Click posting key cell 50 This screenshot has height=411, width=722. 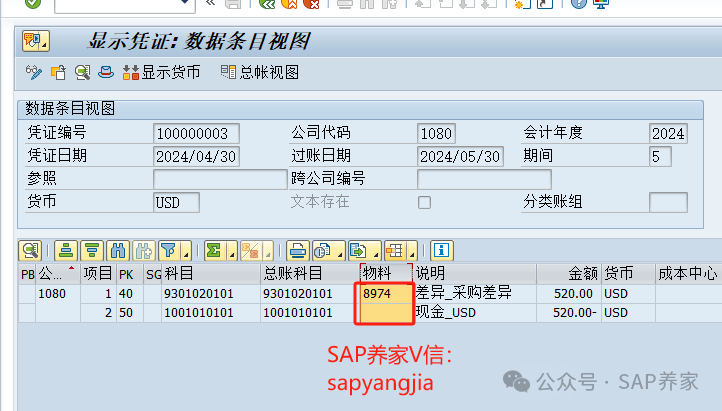[129, 313]
